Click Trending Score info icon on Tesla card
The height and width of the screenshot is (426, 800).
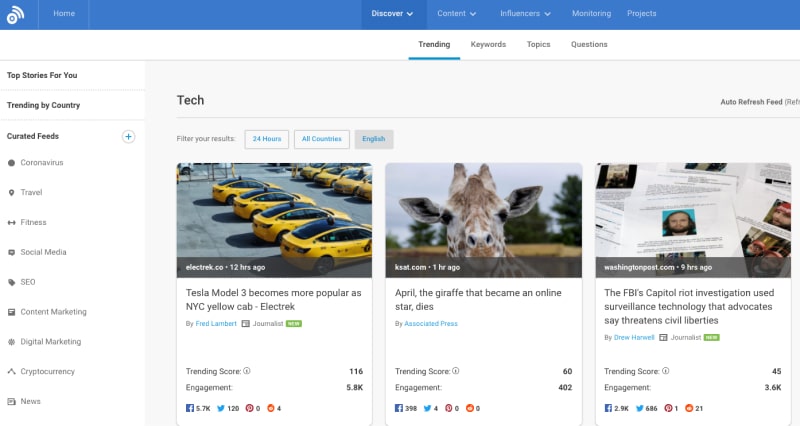coord(247,371)
